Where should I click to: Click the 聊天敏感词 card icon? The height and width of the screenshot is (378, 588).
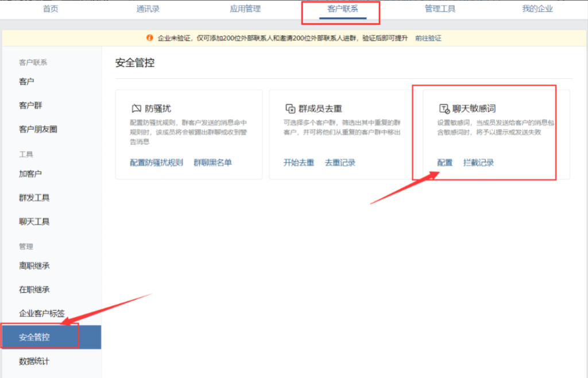click(444, 109)
